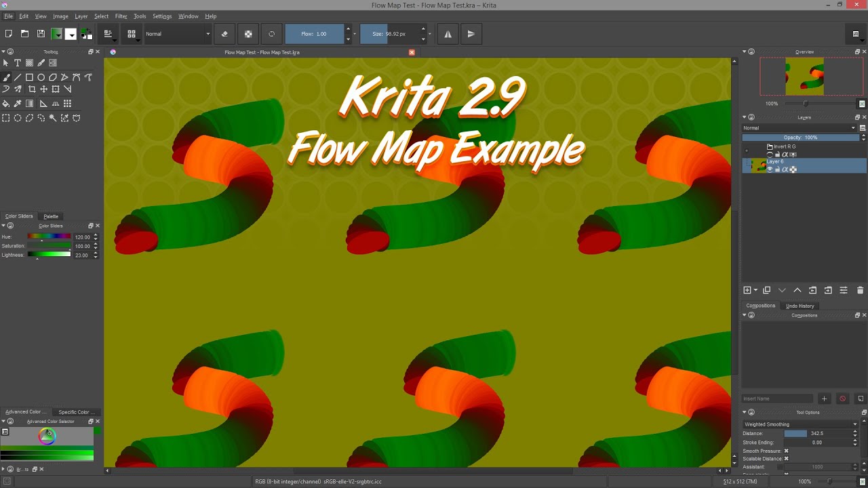The width and height of the screenshot is (868, 488).
Task: Click the reload brush preset icon
Action: coord(271,34)
